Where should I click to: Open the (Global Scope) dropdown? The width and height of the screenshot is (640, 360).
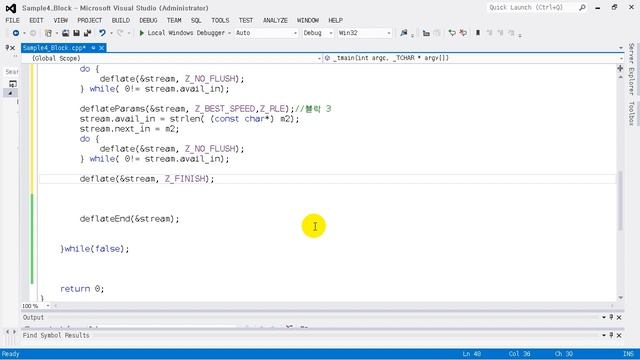point(319,59)
